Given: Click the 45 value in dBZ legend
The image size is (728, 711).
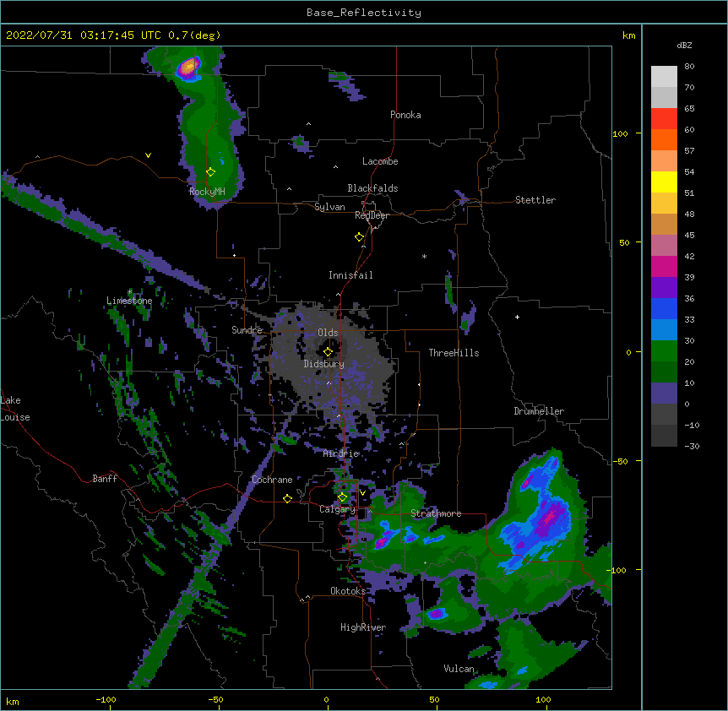Looking at the screenshot, I should tap(689, 236).
